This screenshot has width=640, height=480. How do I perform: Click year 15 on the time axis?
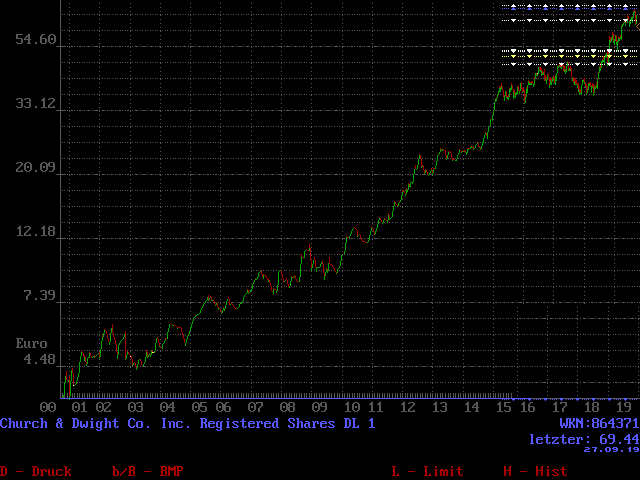click(503, 408)
